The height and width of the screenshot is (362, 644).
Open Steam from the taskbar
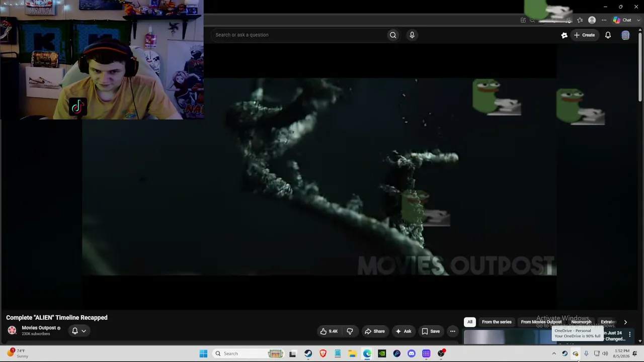pyautogui.click(x=308, y=353)
